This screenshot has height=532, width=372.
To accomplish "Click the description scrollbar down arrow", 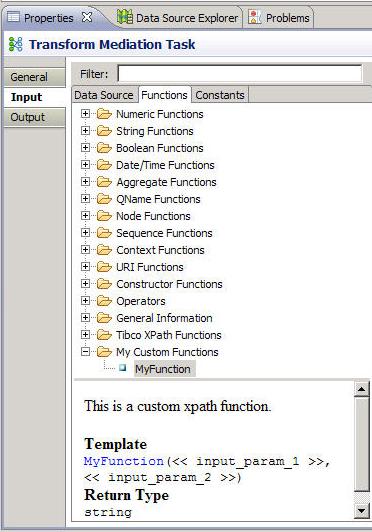I will click(x=361, y=510).
